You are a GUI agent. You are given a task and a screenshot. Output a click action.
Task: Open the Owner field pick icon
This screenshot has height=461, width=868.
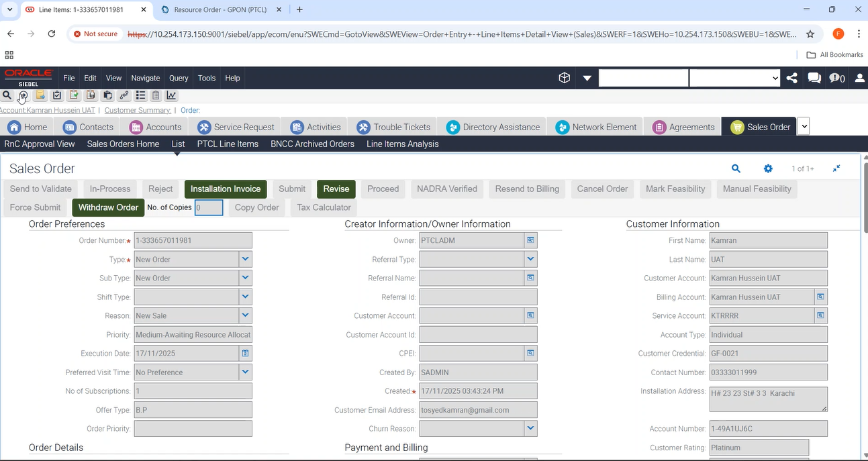click(x=530, y=240)
